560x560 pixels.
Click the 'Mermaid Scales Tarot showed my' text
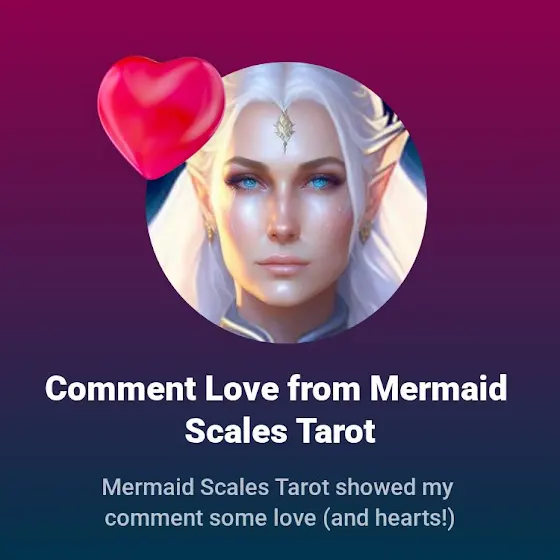pyautogui.click(x=278, y=487)
